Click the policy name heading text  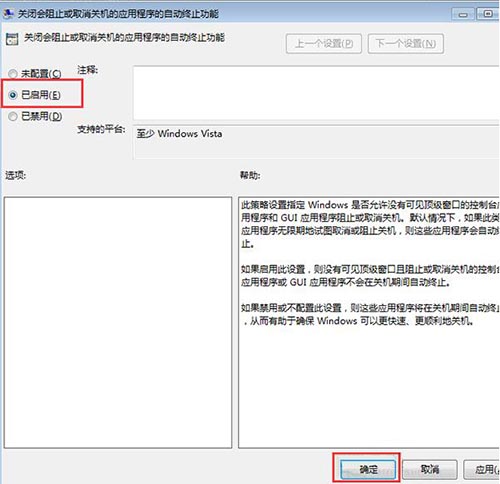(x=124, y=38)
